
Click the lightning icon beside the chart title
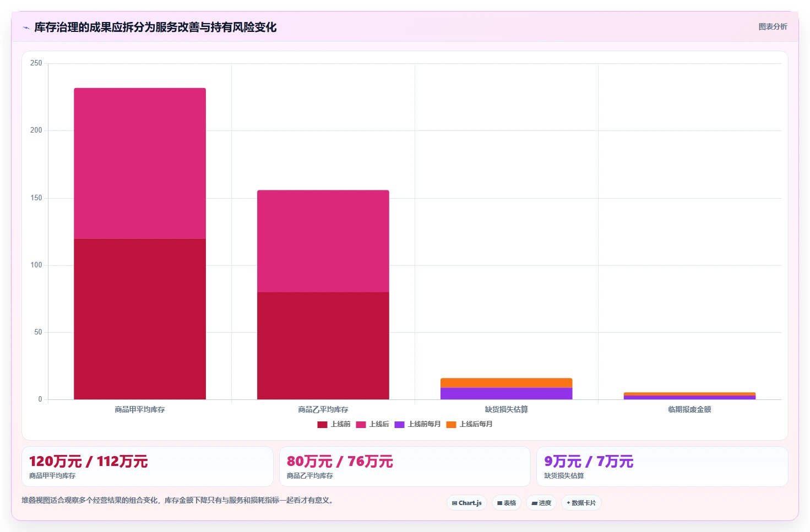pyautogui.click(x=26, y=28)
